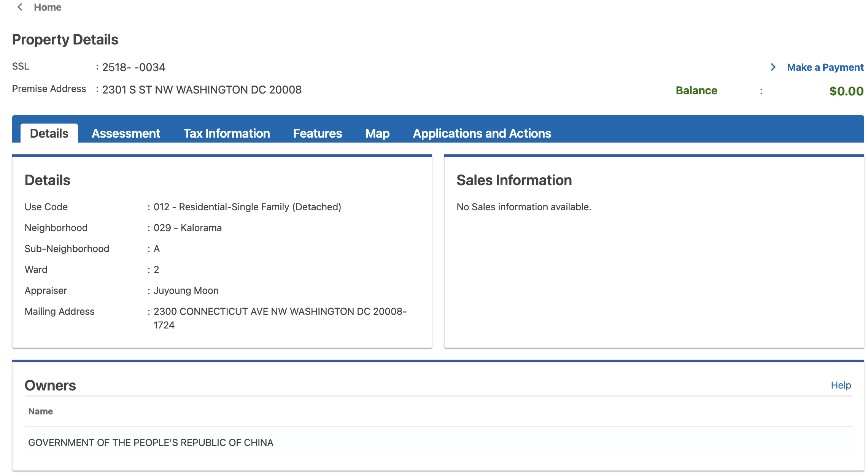Click the SSL number 2518- -0034
The width and height of the screenshot is (868, 476).
(134, 67)
